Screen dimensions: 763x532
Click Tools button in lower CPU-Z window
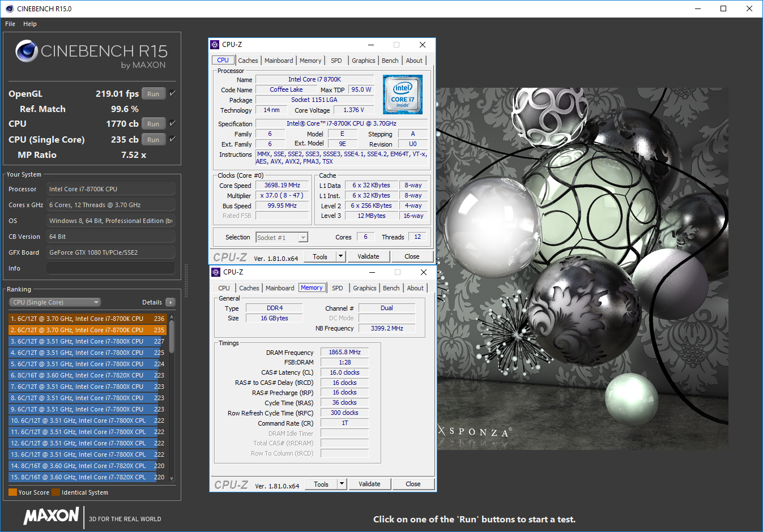[321, 484]
